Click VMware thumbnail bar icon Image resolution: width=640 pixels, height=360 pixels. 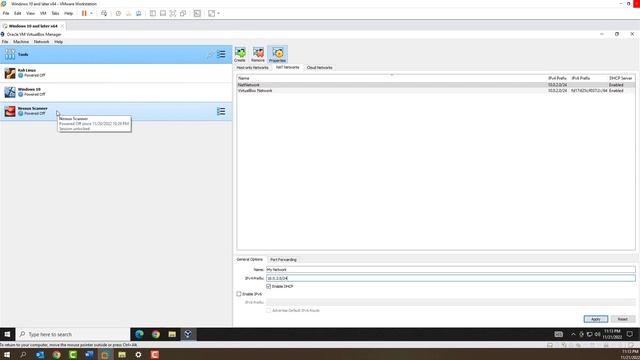tap(163, 13)
